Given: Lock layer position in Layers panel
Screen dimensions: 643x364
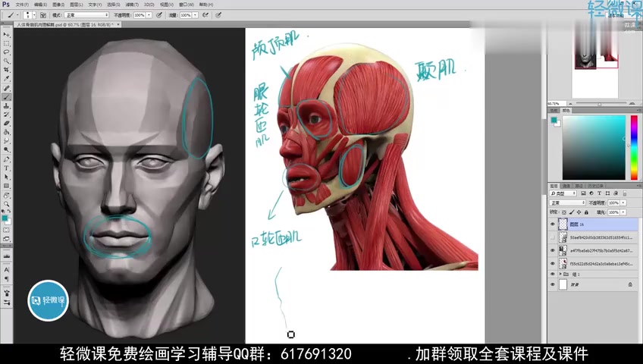Looking at the screenshot, I should pyautogui.click(x=579, y=212).
